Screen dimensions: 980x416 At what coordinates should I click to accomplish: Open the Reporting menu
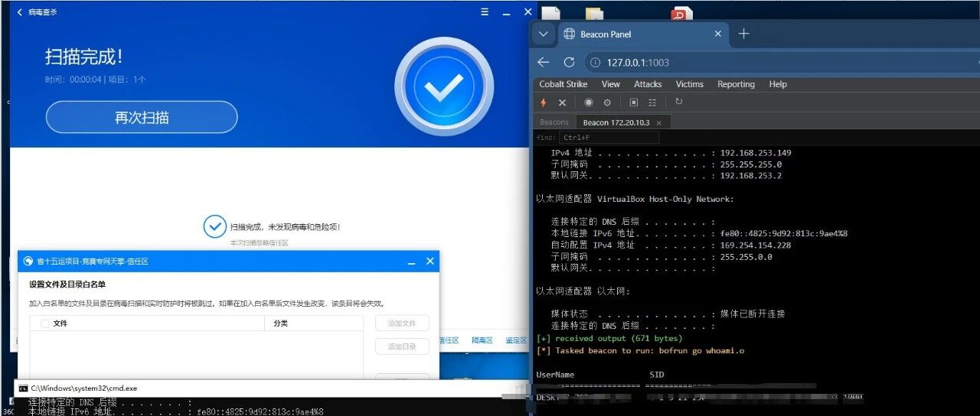736,84
